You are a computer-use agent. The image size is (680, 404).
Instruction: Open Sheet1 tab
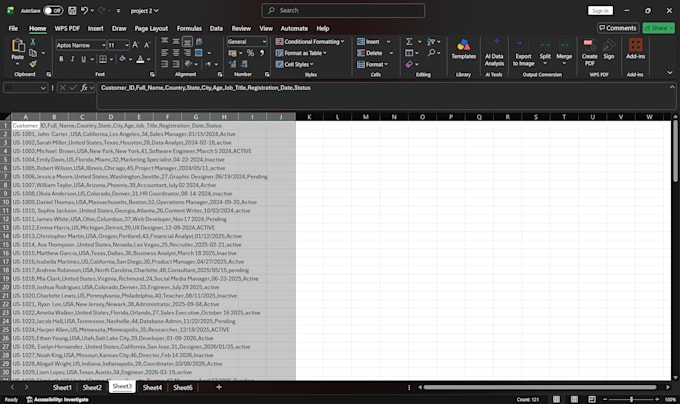(62, 388)
